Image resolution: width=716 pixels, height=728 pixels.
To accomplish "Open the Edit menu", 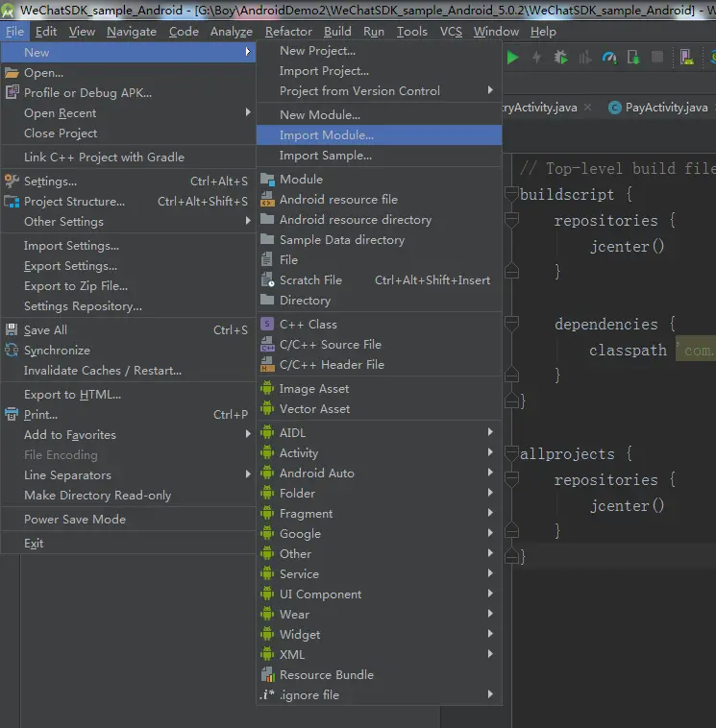I will pyautogui.click(x=46, y=32).
